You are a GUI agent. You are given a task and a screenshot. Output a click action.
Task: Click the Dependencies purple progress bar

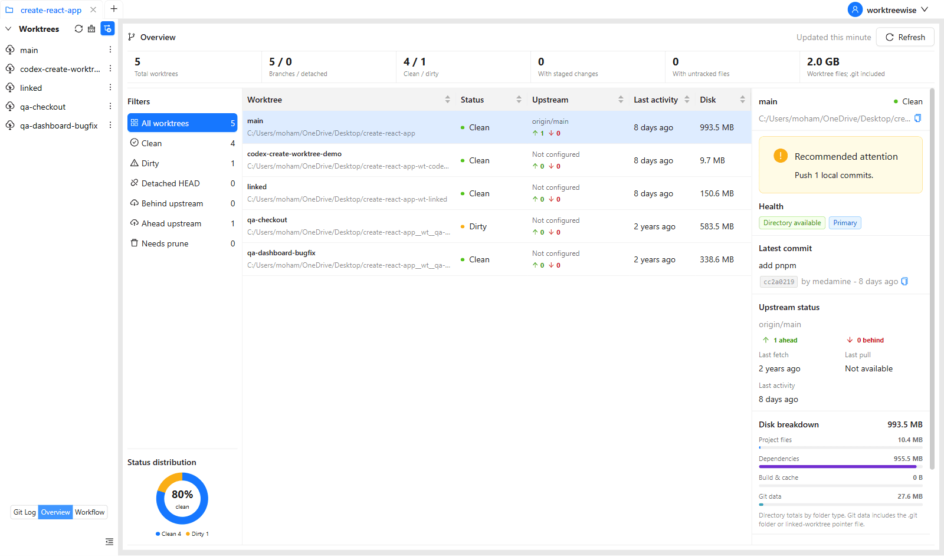click(x=837, y=466)
